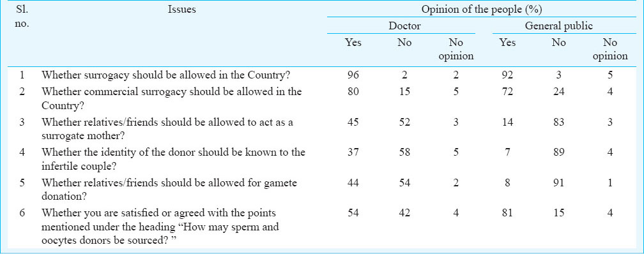The image size is (644, 254).
Task: Click the value 96 in Doctor Yes
Action: point(353,76)
